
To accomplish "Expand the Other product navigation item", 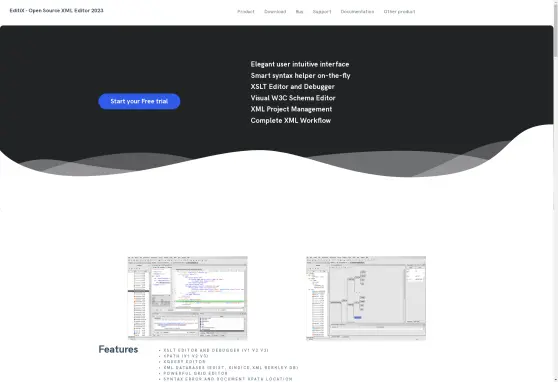I will coord(399,12).
